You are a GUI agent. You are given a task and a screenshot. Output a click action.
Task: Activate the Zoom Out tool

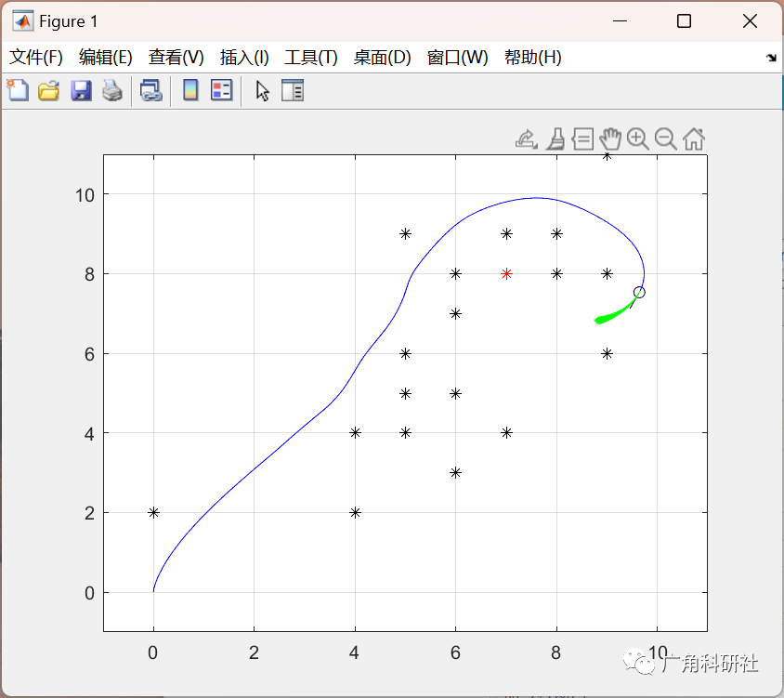click(x=665, y=139)
